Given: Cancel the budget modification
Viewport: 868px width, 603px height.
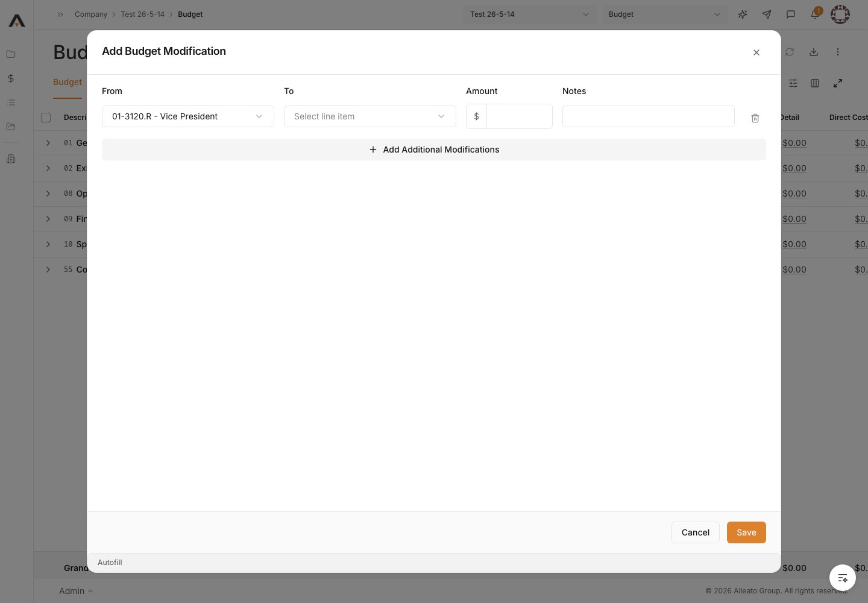Looking at the screenshot, I should tap(696, 532).
